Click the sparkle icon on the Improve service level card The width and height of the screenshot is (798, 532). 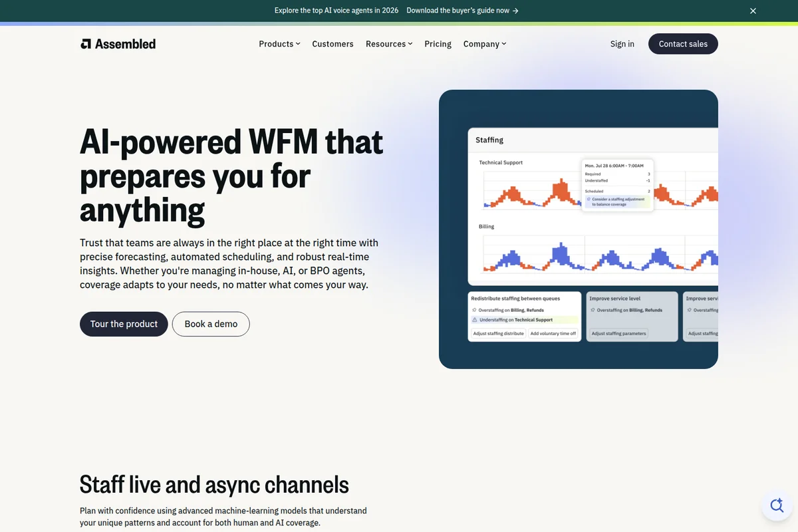click(x=593, y=310)
